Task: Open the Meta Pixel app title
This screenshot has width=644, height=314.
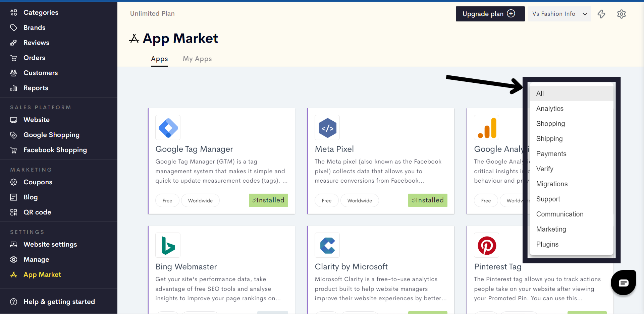Action: point(334,149)
